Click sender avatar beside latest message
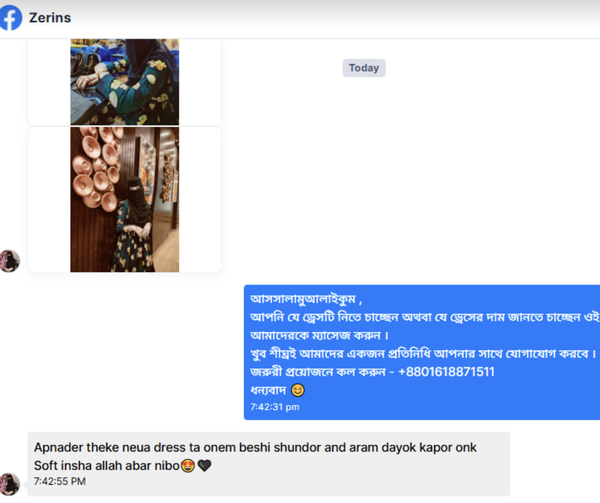The height and width of the screenshot is (503, 600). tap(10, 484)
